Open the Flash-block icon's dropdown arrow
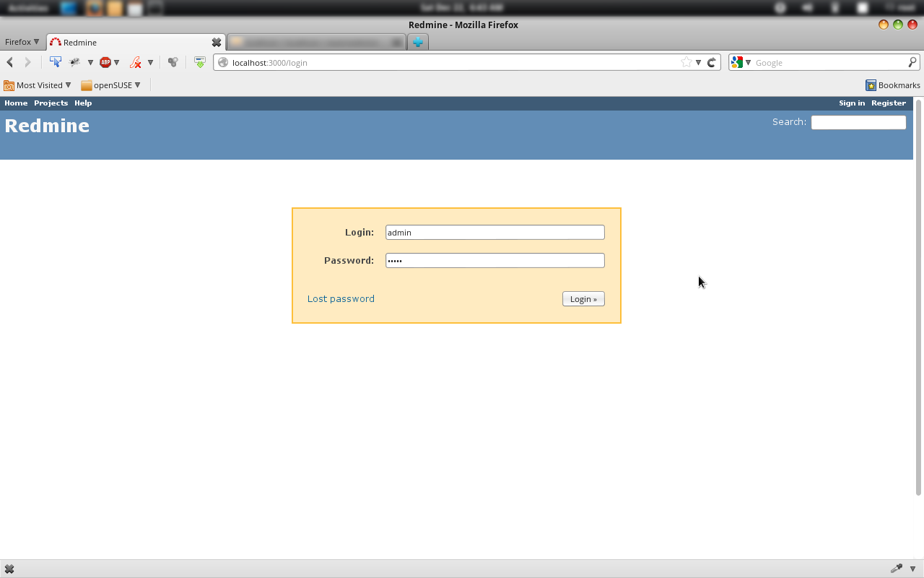 click(x=150, y=62)
